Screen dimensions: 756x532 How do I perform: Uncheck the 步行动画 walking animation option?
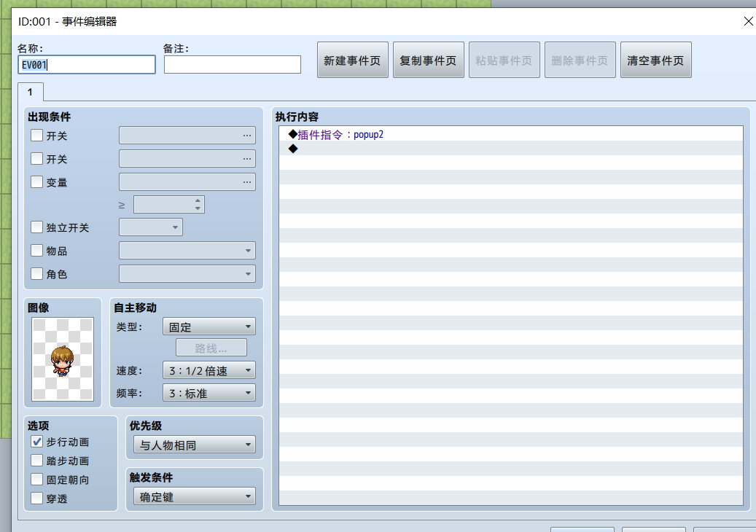[36, 442]
